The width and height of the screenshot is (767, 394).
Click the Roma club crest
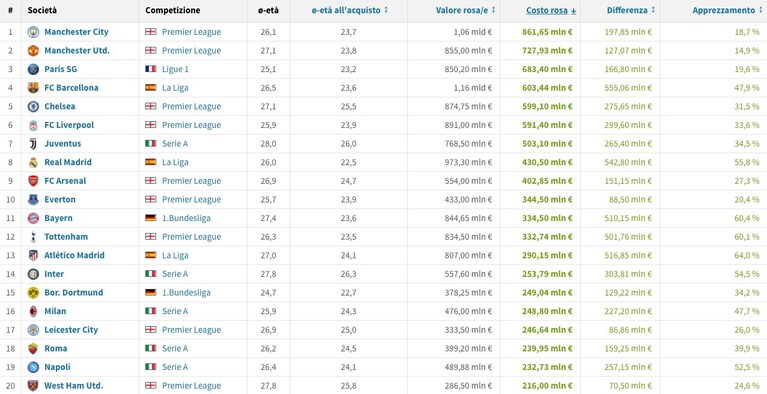coord(33,348)
